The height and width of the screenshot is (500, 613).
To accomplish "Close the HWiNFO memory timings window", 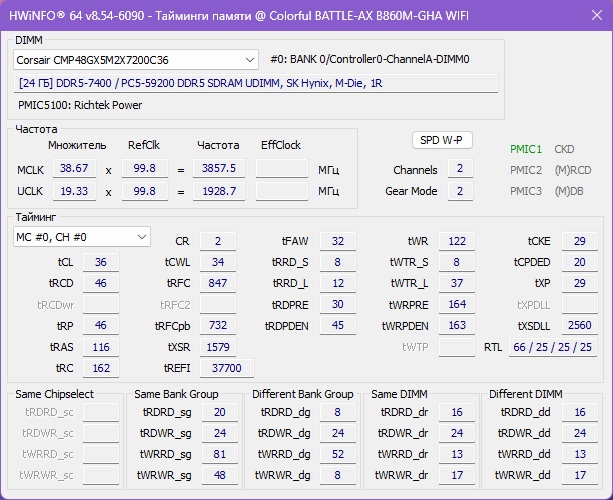I will coord(597,15).
